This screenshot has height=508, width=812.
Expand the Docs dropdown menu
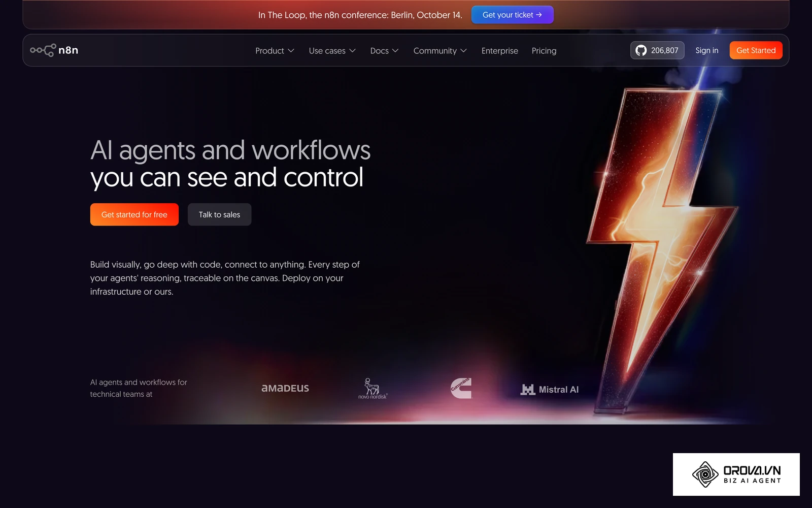[x=384, y=51]
